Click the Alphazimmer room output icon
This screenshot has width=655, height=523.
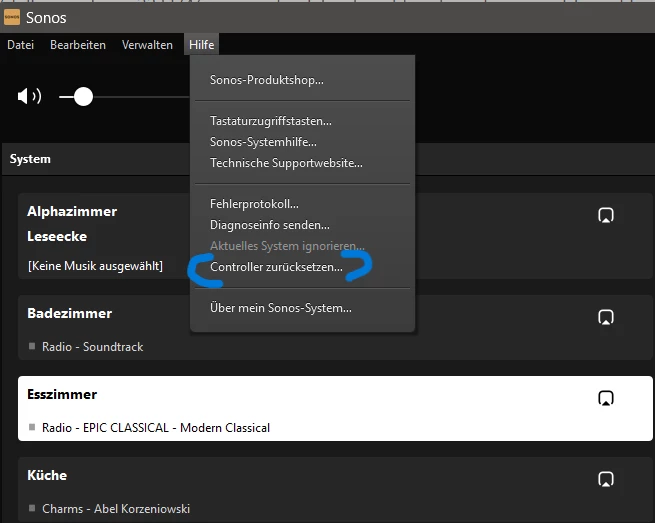pos(606,215)
